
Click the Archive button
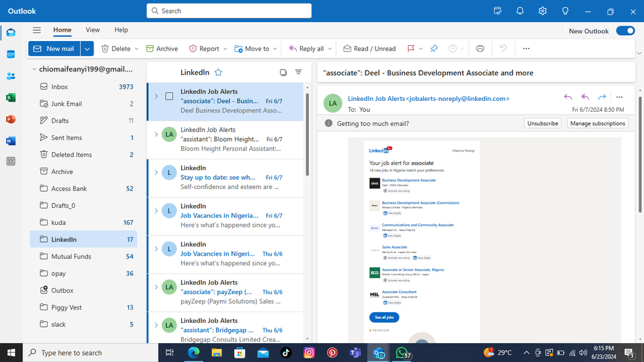pyautogui.click(x=162, y=48)
